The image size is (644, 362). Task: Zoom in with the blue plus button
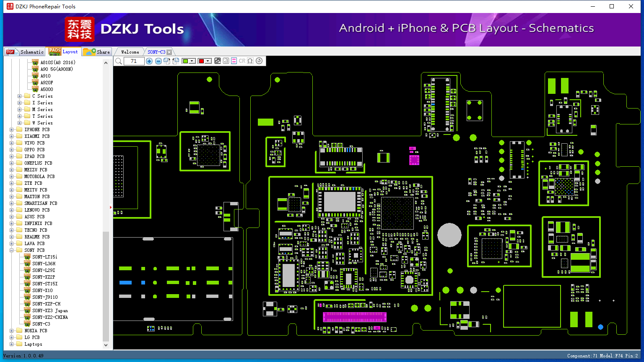(x=149, y=61)
